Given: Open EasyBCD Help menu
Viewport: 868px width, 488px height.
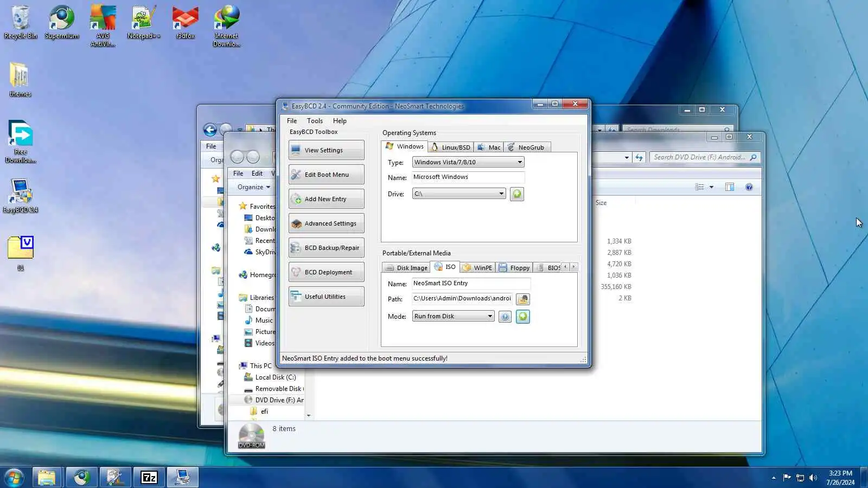Looking at the screenshot, I should (x=340, y=121).
